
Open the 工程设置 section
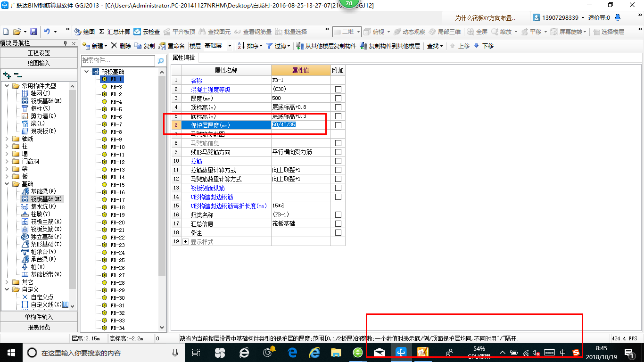coord(39,53)
